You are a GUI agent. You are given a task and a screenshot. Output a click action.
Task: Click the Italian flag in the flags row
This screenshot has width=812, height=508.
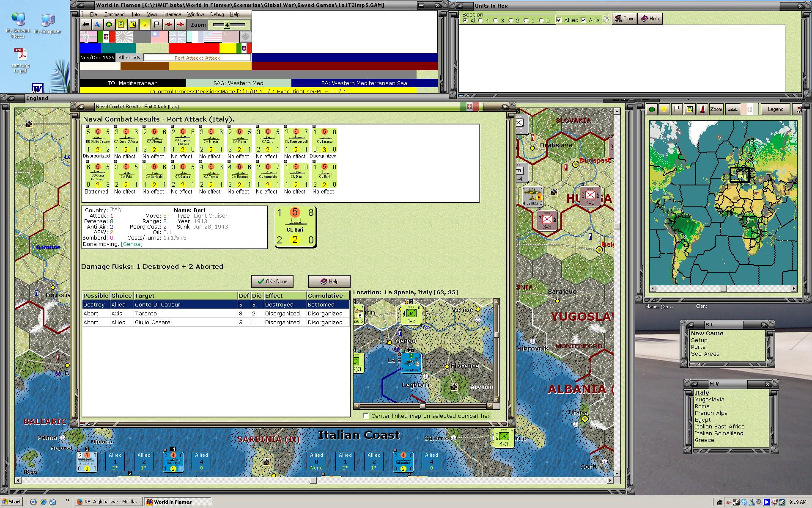click(x=106, y=37)
